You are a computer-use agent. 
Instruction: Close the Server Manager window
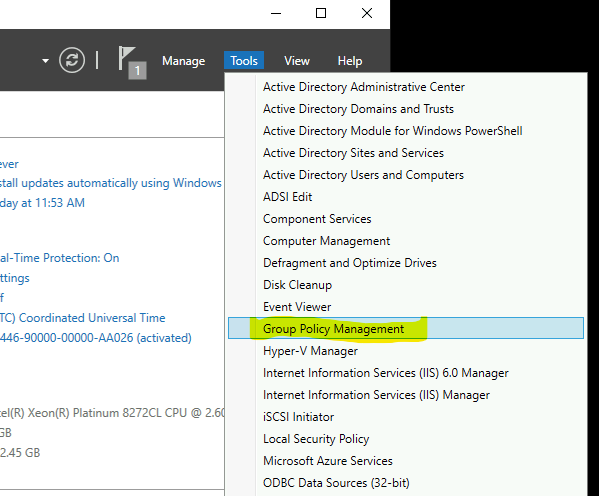pos(367,13)
